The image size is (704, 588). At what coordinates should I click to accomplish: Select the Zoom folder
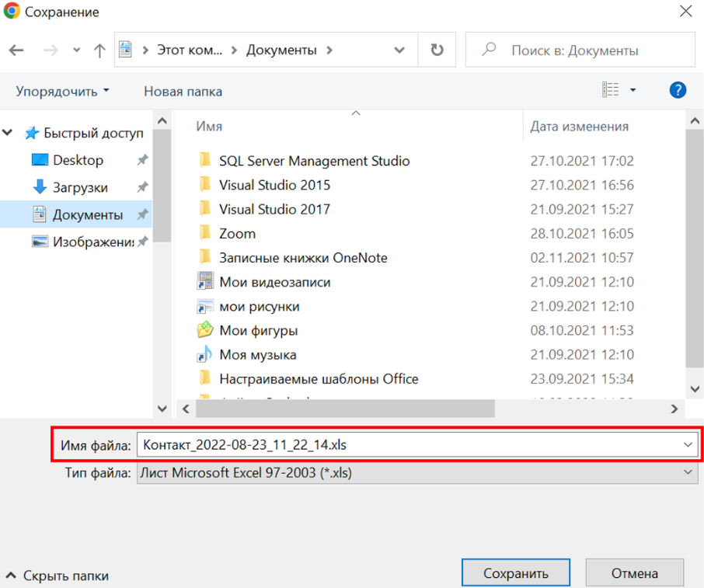point(237,233)
